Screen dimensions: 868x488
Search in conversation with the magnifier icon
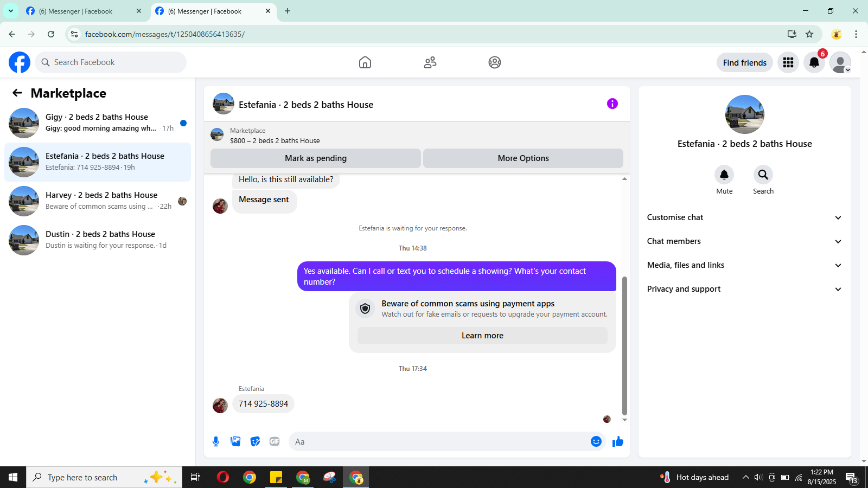(x=763, y=175)
